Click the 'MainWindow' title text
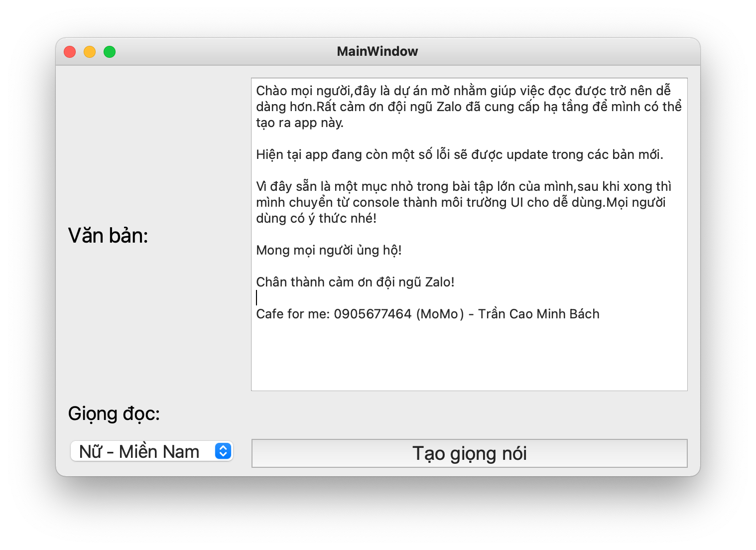 coord(378,51)
